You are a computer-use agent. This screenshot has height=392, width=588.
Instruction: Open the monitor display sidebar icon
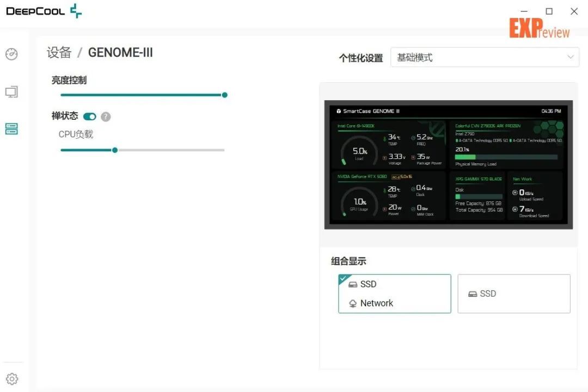coord(11,92)
